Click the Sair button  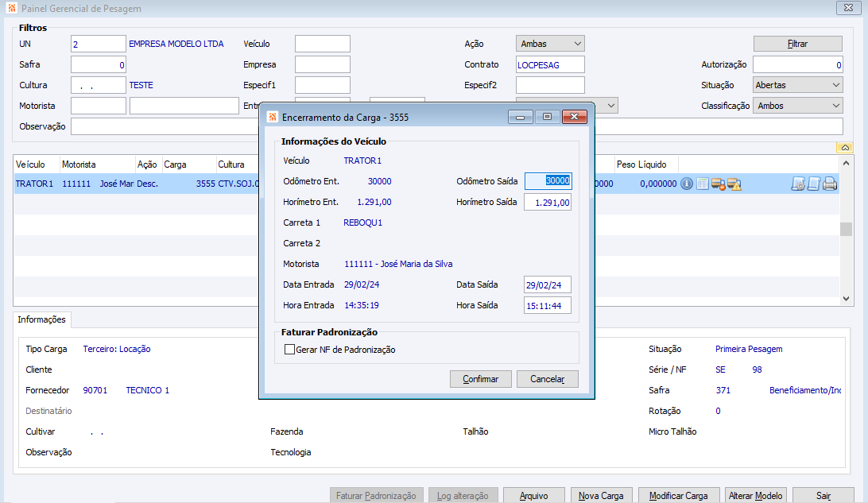tap(823, 495)
